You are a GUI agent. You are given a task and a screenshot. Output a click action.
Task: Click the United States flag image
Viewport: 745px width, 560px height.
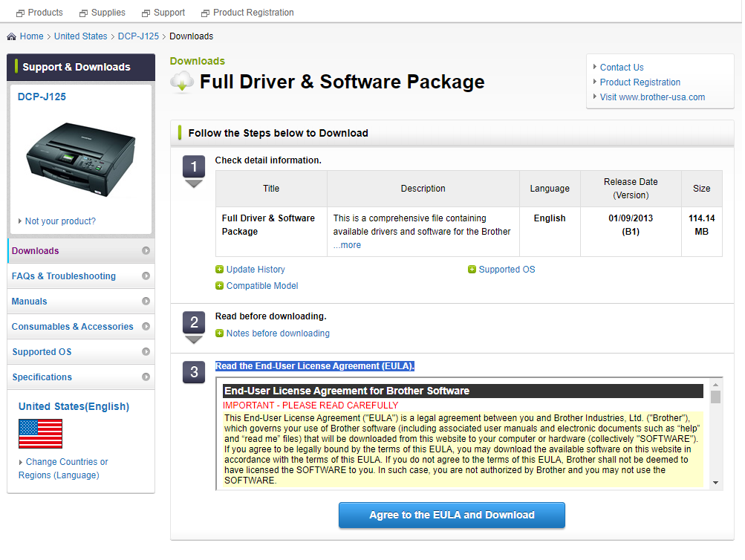tap(40, 434)
